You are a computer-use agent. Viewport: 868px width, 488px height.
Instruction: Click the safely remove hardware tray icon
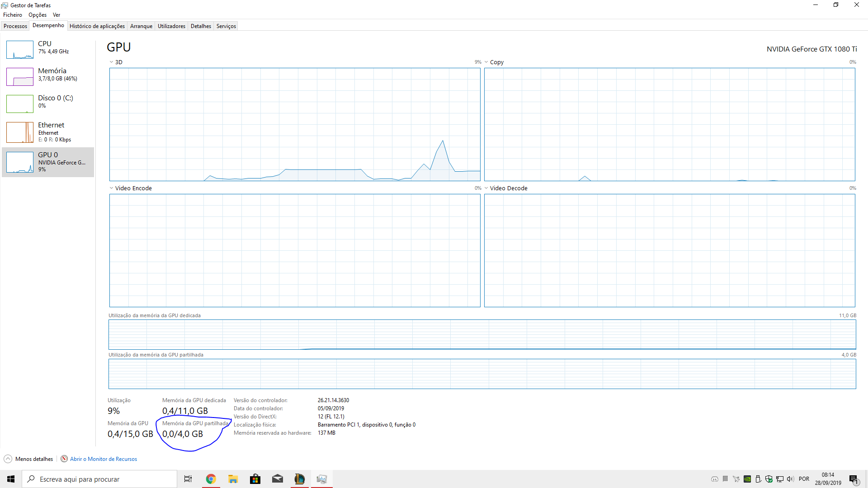click(x=758, y=479)
